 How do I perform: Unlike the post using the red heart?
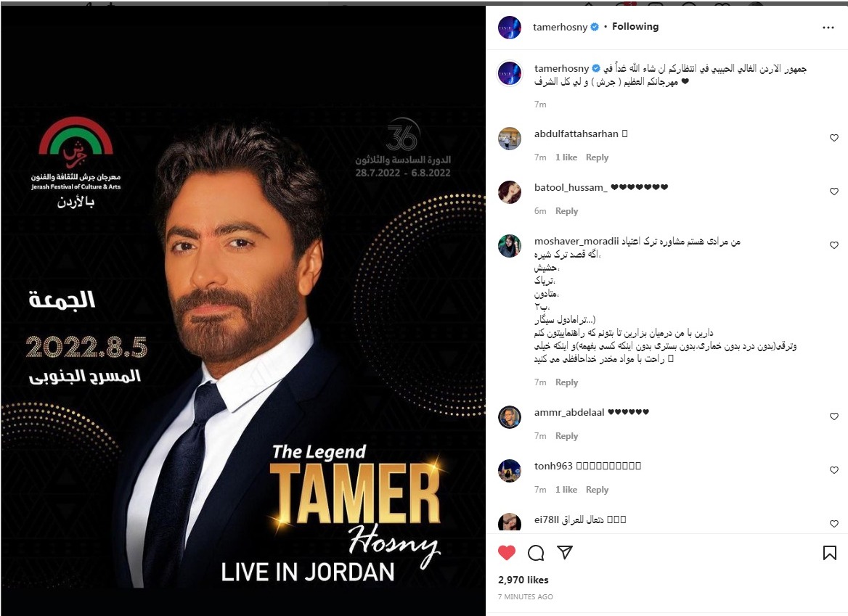click(507, 552)
